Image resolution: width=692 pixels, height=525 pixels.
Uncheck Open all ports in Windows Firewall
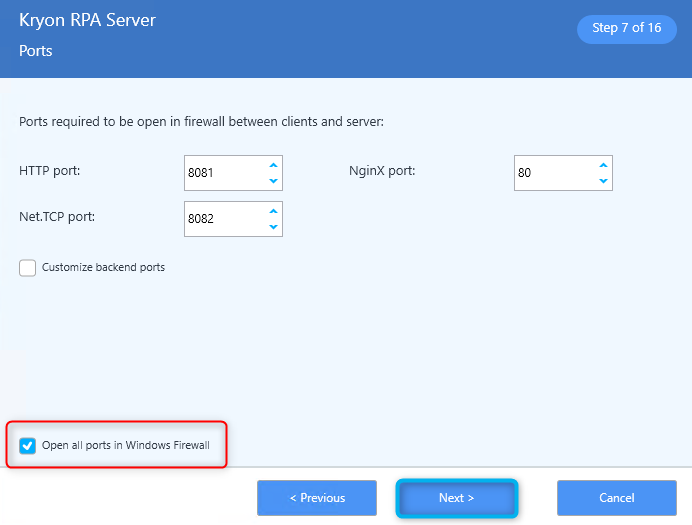click(x=28, y=445)
